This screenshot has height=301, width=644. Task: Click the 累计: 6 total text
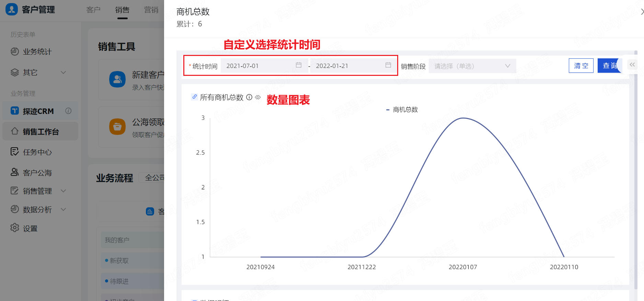[x=189, y=24]
